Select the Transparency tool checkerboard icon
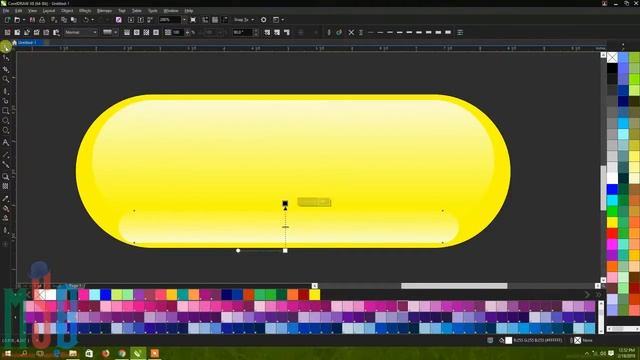This screenshot has width=640, height=360. click(x=6, y=187)
